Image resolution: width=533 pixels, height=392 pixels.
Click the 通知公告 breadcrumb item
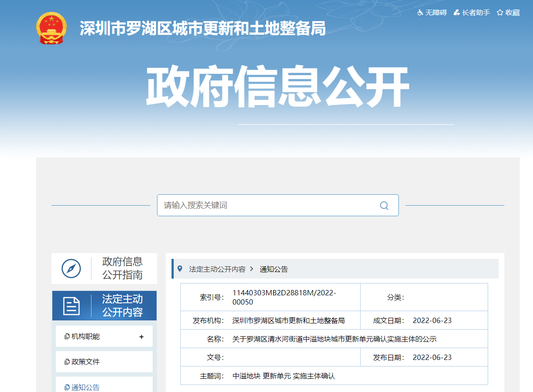coord(274,269)
